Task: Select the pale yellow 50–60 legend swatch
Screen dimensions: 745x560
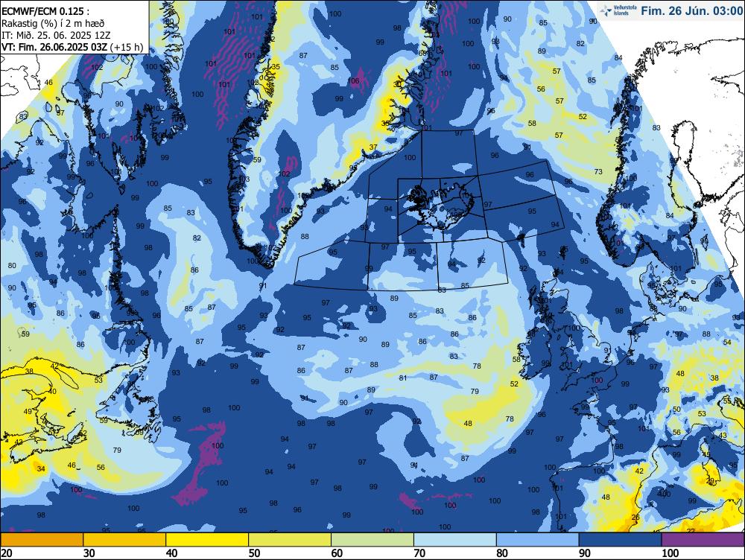Action: (290, 540)
